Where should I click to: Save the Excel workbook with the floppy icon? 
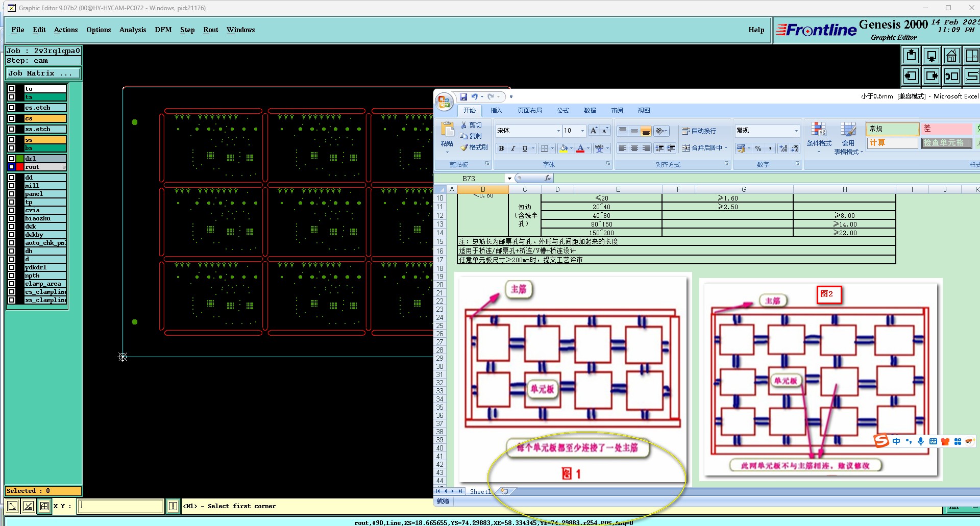[463, 96]
